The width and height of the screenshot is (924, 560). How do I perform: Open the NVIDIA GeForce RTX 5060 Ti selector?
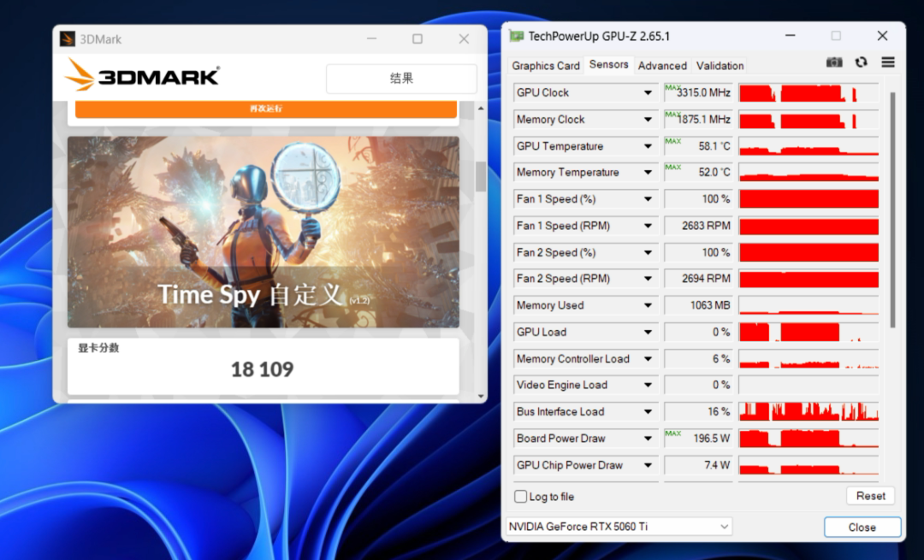619,527
